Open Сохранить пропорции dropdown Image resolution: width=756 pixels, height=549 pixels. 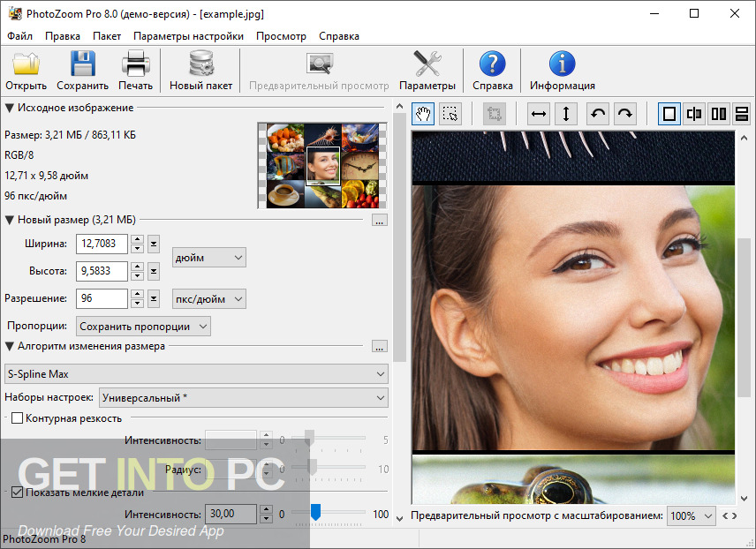tap(143, 327)
